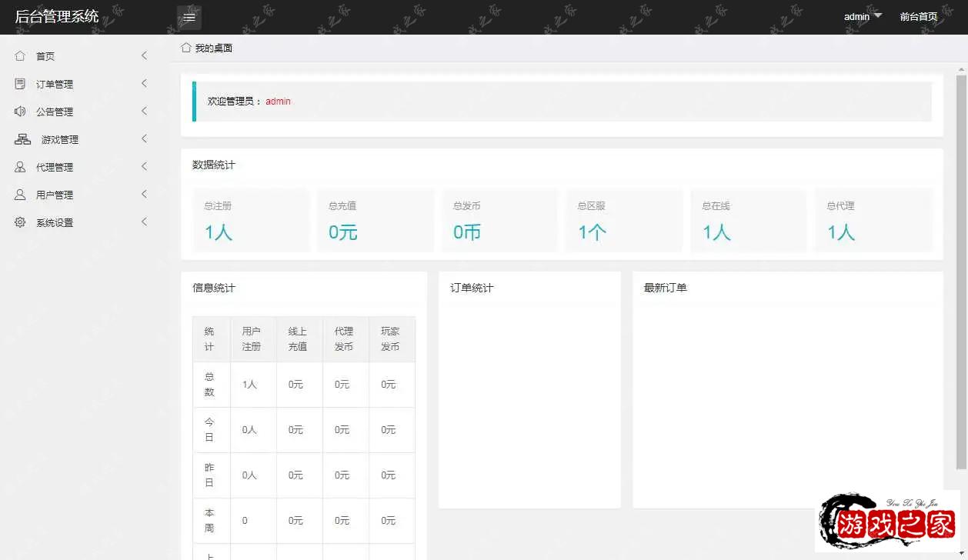Expand the 游戏管理 menu chevron
968x560 pixels.
(144, 139)
